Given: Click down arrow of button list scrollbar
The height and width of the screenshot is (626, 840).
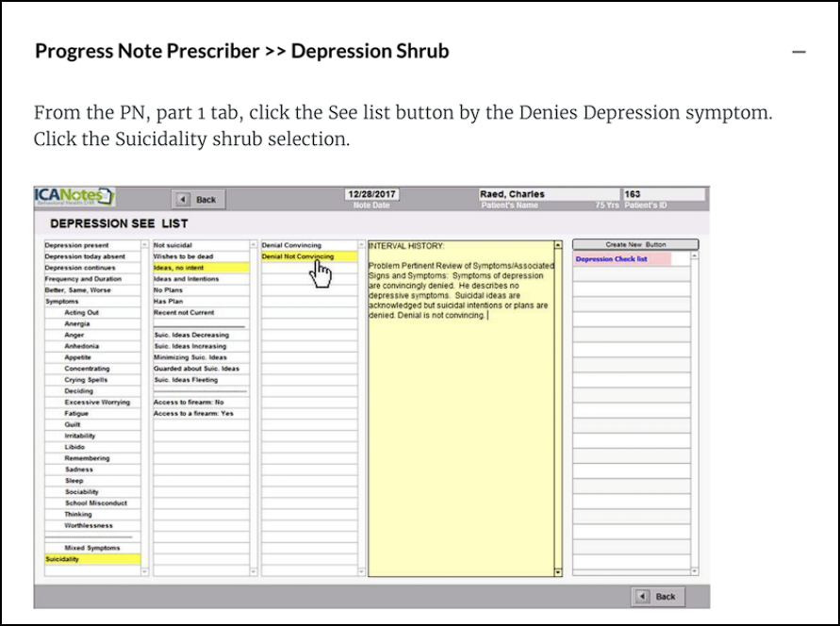Looking at the screenshot, I should coord(695,572).
